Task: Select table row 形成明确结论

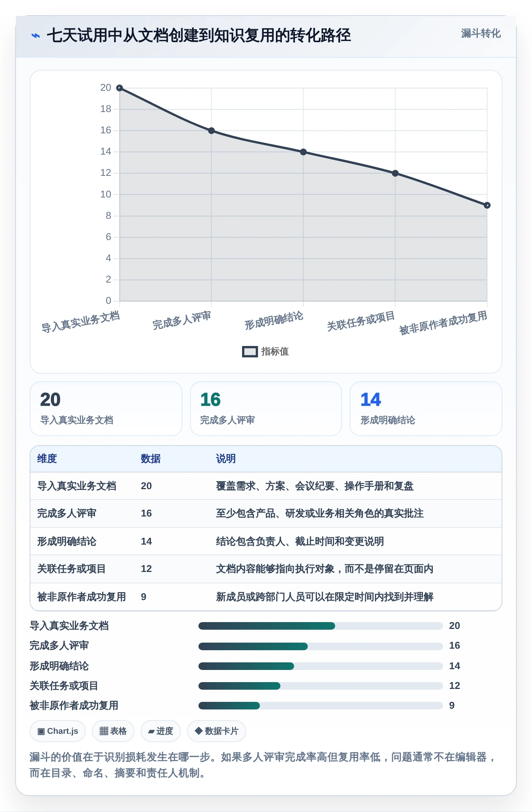Action: (266, 541)
